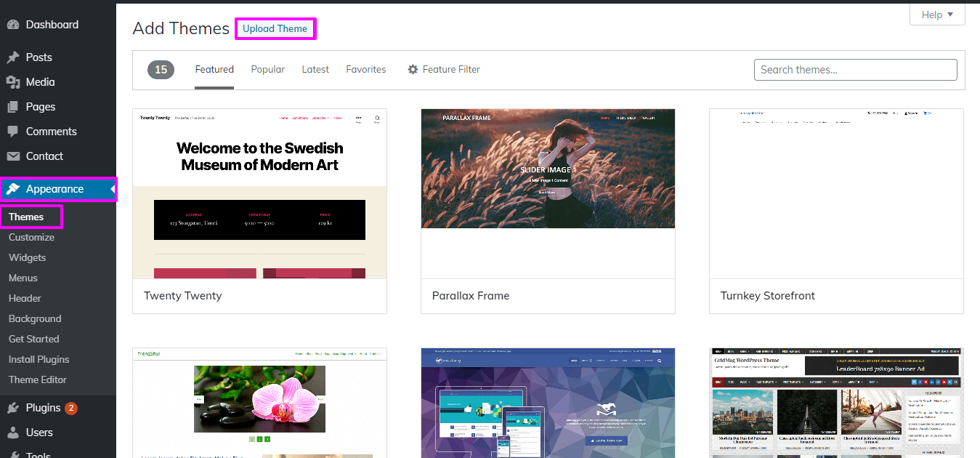Image resolution: width=980 pixels, height=458 pixels.
Task: Collapse the Appearance menu section
Action: [x=57, y=189]
